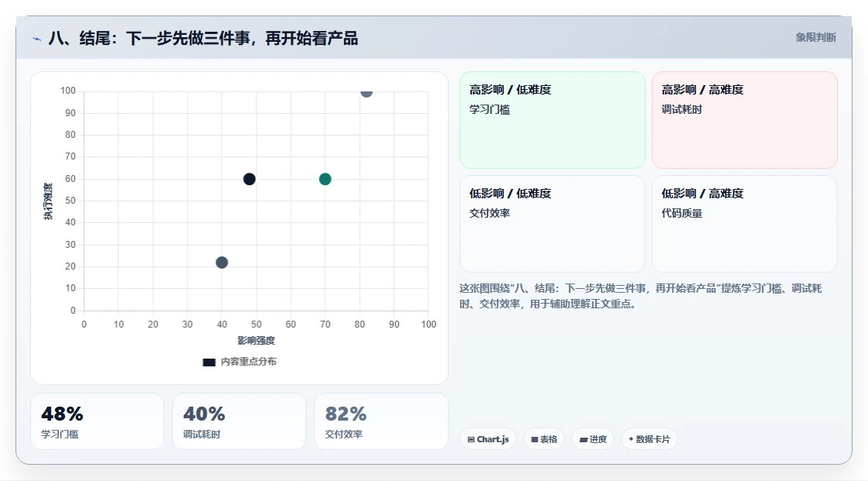This screenshot has width=868, height=481.
Task: Select the 高影响 / 低难度 quadrant card
Action: 553,119
